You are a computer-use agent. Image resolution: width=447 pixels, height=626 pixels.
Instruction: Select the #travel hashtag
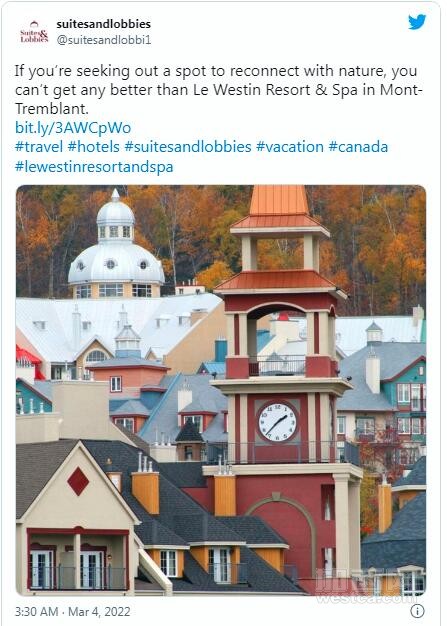[x=39, y=147]
